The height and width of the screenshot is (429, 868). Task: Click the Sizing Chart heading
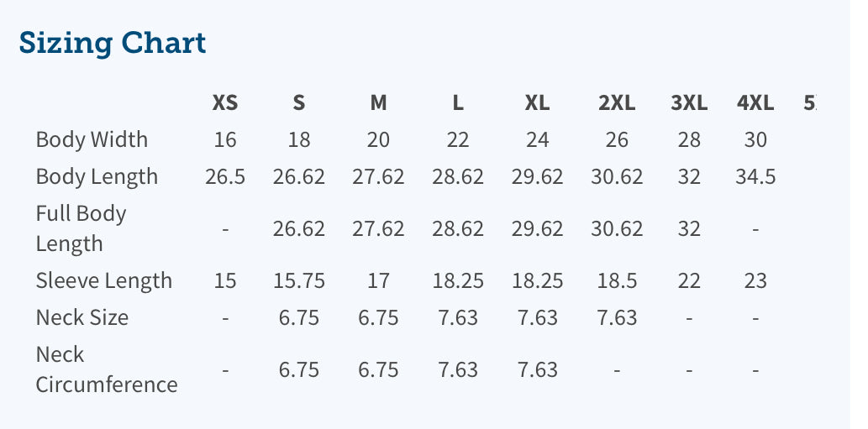(113, 43)
